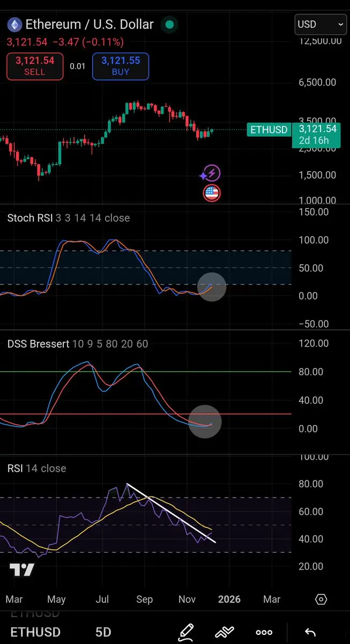Click the 6,500.00 price axis label
Image resolution: width=350 pixels, height=644 pixels.
(x=318, y=82)
